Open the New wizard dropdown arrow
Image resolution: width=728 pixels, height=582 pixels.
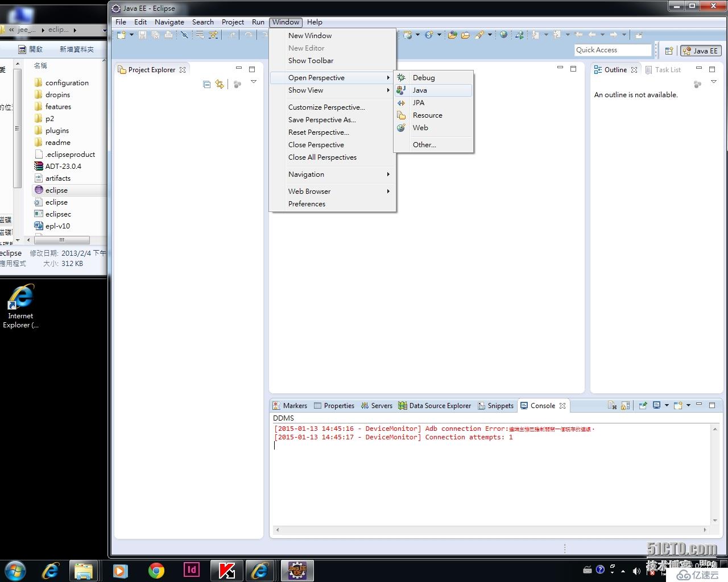tap(131, 35)
